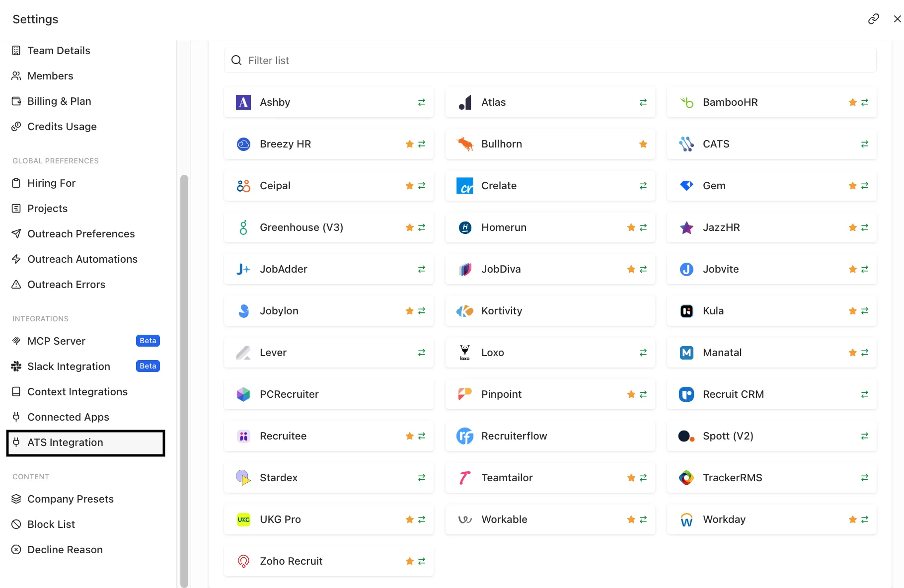This screenshot has width=904, height=588.
Task: Open the Workable integration
Action: click(550, 519)
